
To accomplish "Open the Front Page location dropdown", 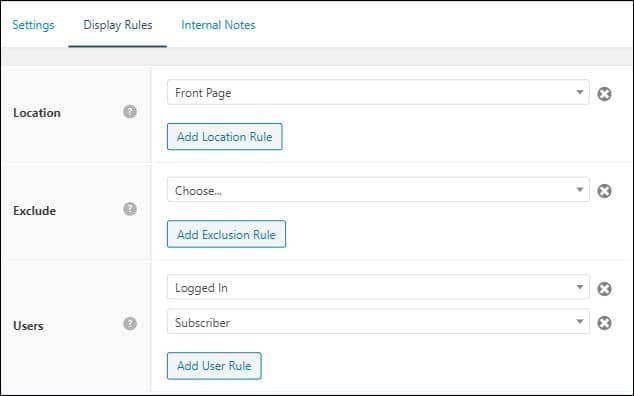I will click(378, 93).
